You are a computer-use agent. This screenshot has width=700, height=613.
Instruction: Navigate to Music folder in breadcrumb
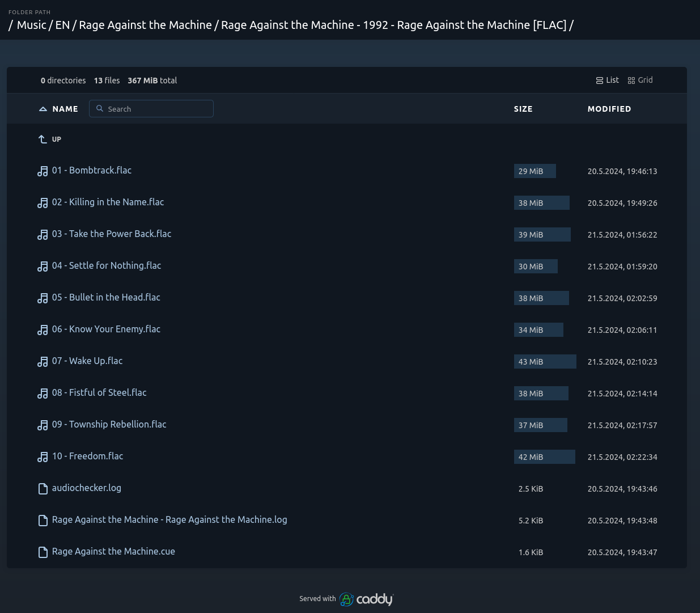click(x=32, y=25)
